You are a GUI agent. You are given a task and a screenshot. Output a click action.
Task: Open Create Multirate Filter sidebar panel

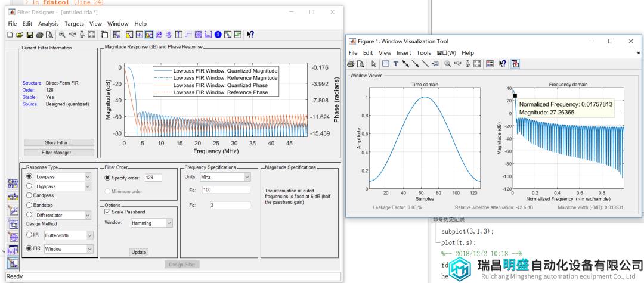pyautogui.click(x=13, y=184)
